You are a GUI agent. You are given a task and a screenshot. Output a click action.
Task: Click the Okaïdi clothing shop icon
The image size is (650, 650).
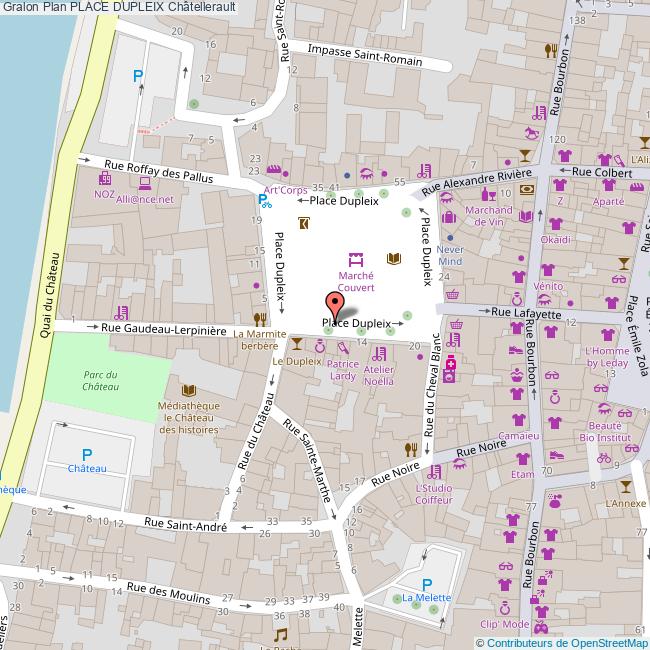coord(556,224)
